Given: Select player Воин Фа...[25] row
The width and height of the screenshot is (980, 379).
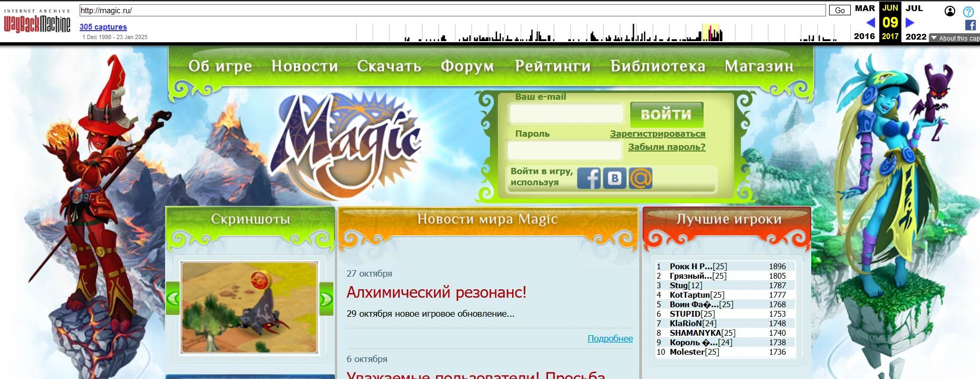Looking at the screenshot, I should coord(725,305).
